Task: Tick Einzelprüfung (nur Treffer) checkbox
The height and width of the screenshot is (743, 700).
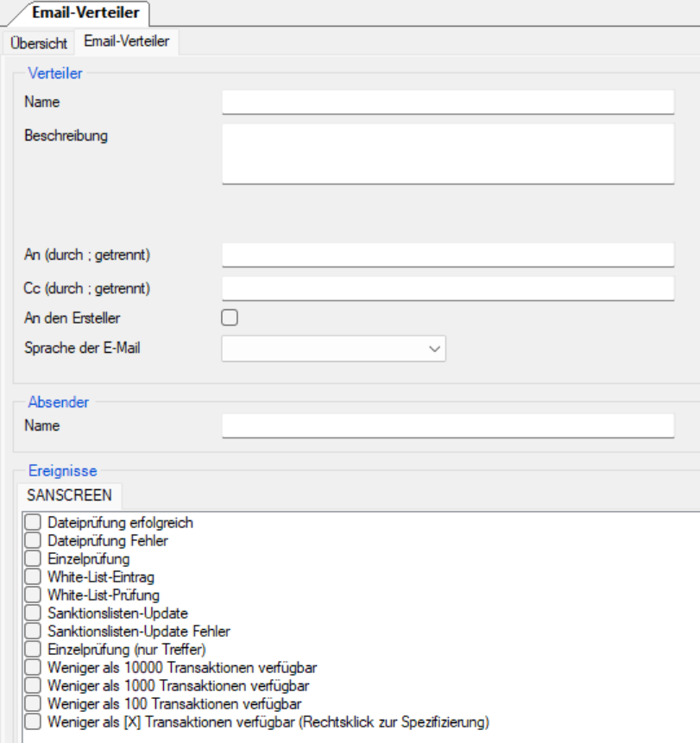Action: 33,649
